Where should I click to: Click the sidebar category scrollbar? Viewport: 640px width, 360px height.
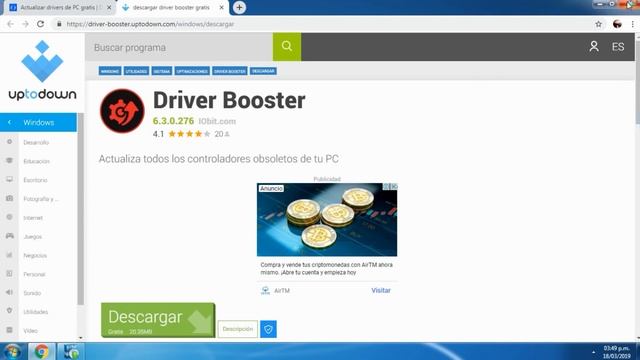pos(80,209)
